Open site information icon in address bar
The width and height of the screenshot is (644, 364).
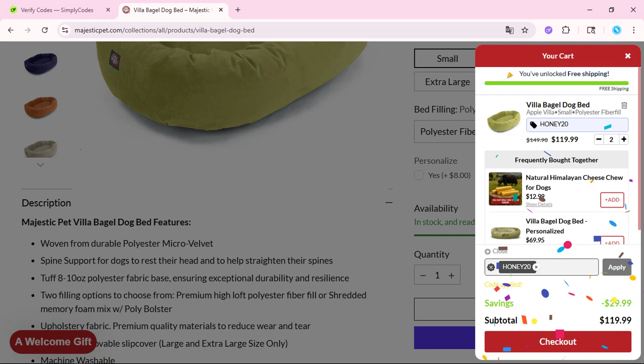click(65, 30)
